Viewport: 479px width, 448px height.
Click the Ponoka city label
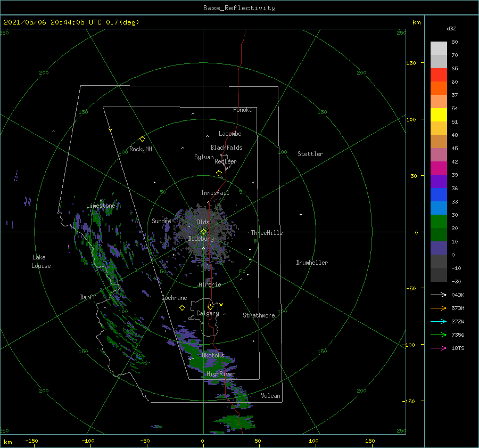243,110
